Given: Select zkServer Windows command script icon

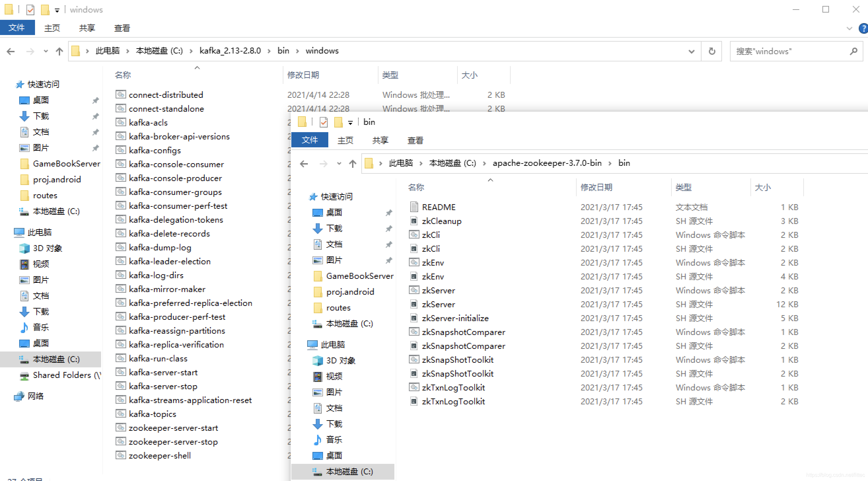Looking at the screenshot, I should coord(414,290).
